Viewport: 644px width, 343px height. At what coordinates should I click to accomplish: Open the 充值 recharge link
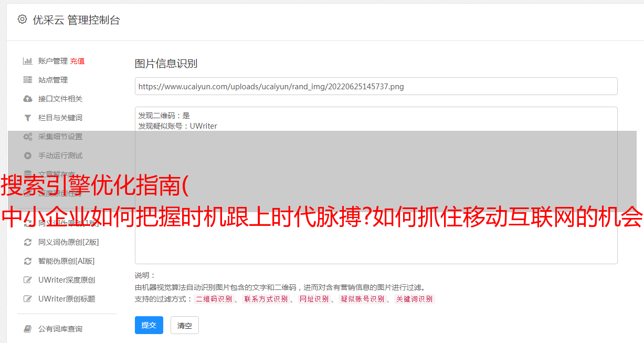pyautogui.click(x=77, y=61)
